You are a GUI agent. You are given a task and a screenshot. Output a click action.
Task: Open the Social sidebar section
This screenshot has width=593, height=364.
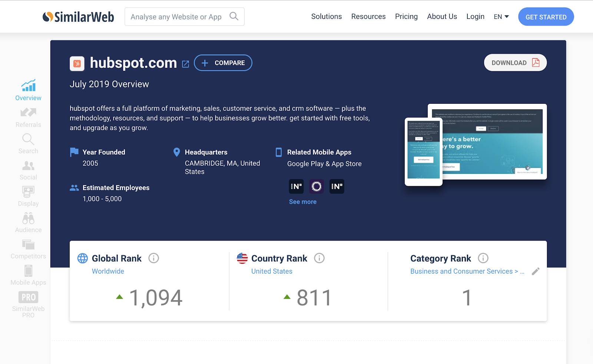click(x=28, y=171)
